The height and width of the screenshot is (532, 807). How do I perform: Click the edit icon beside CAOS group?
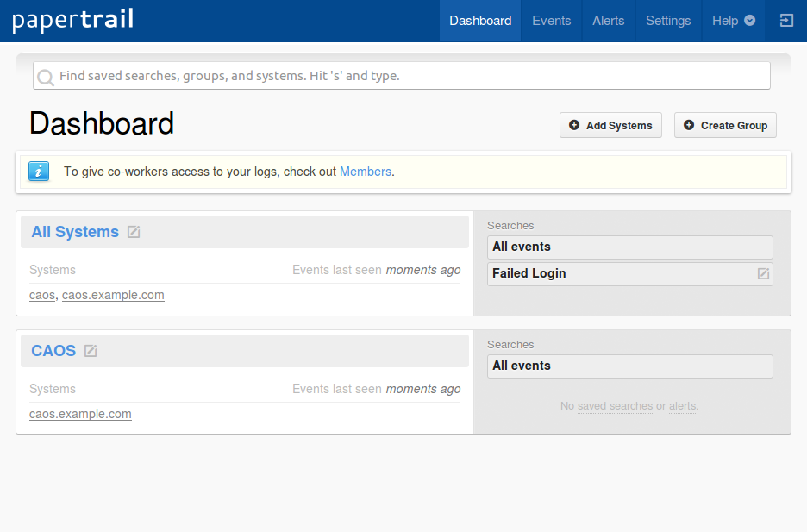coord(91,351)
